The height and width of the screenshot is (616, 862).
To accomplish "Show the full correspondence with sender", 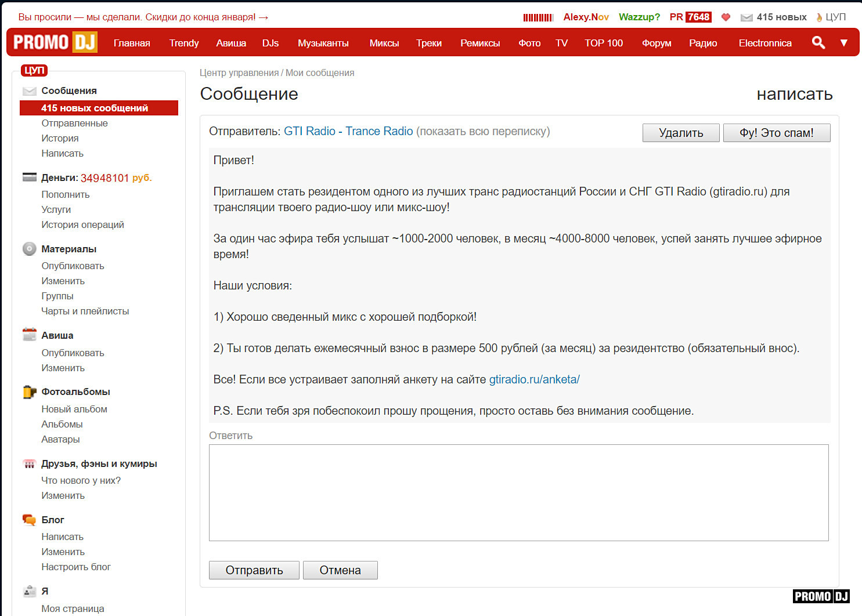I will click(x=483, y=132).
